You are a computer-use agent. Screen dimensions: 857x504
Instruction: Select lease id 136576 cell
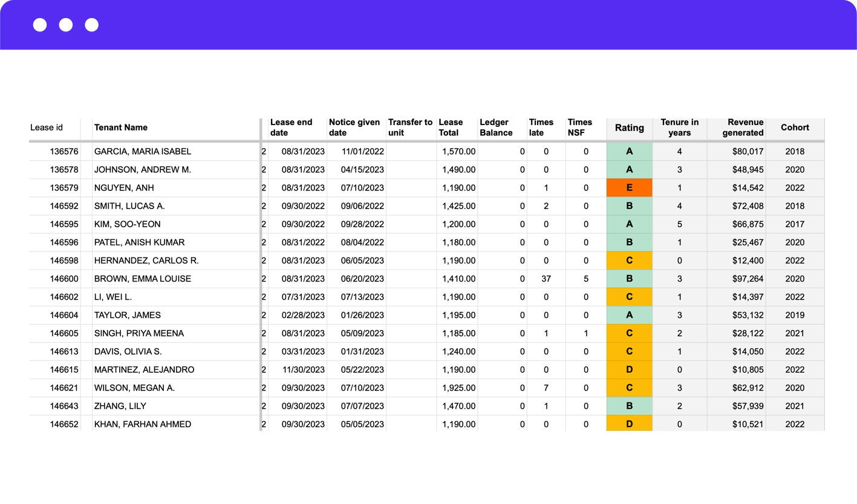pyautogui.click(x=64, y=152)
